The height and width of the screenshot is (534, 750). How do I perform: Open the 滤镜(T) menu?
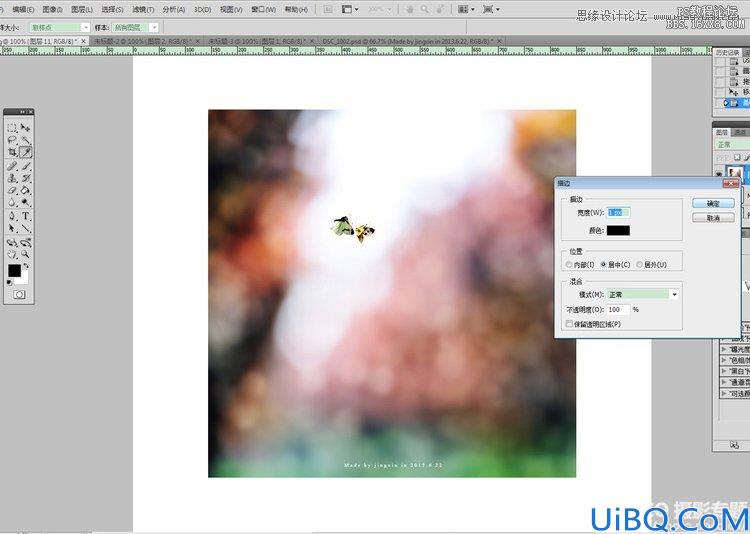[x=143, y=10]
